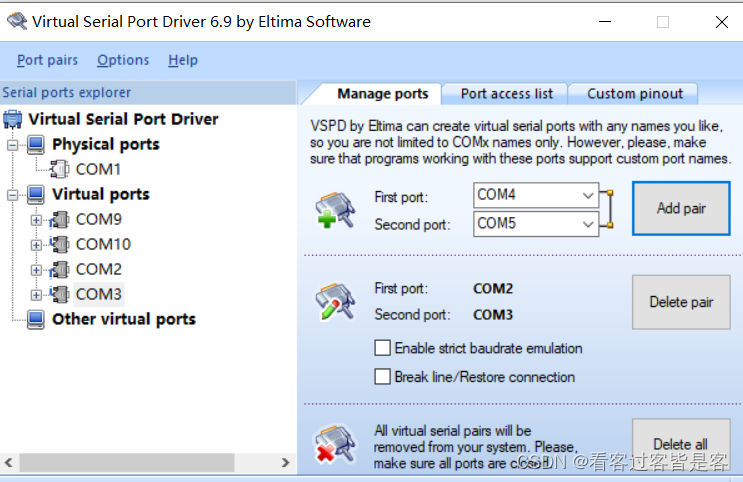Open the Help menu

click(x=183, y=60)
